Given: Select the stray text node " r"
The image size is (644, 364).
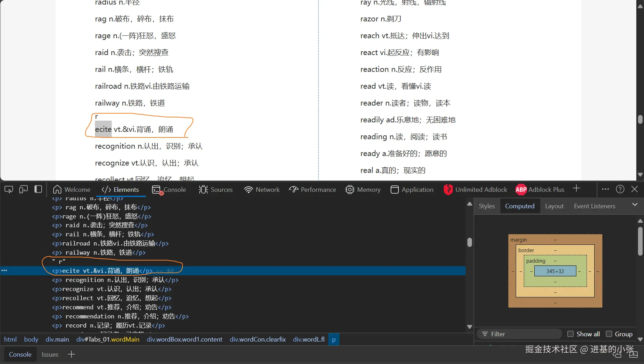Looking at the screenshot, I should (59, 261).
